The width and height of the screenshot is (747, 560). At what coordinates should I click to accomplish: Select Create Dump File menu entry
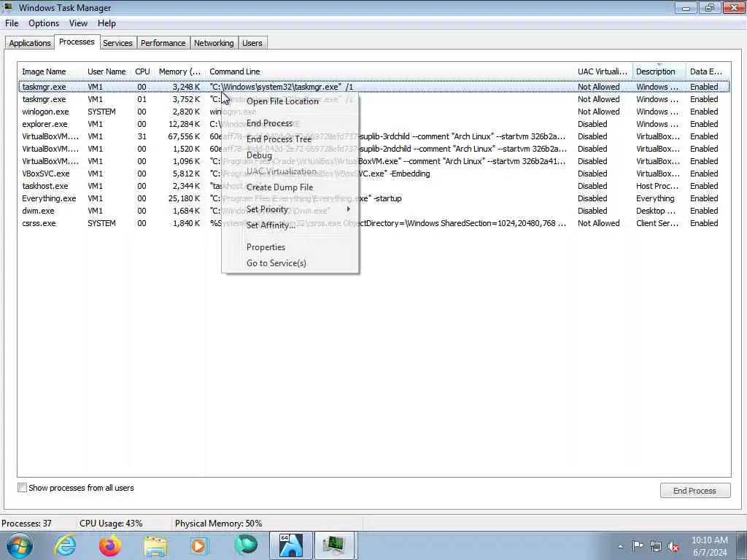pos(290,187)
